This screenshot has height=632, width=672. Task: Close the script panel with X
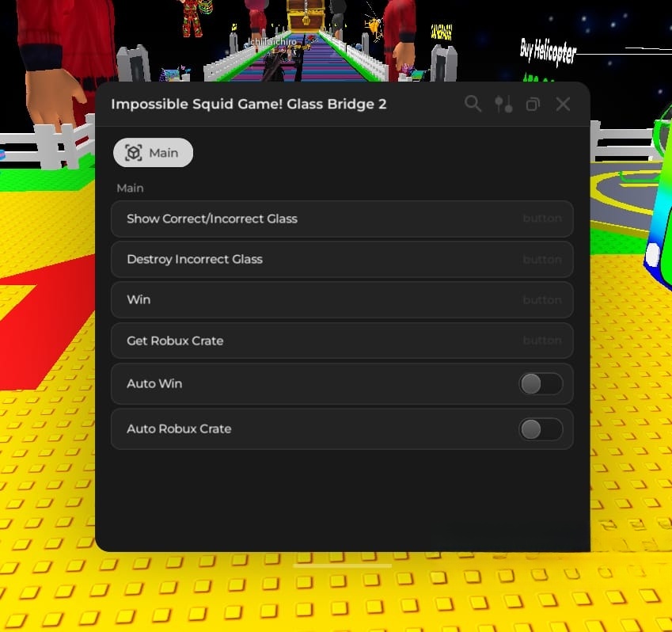(x=563, y=104)
